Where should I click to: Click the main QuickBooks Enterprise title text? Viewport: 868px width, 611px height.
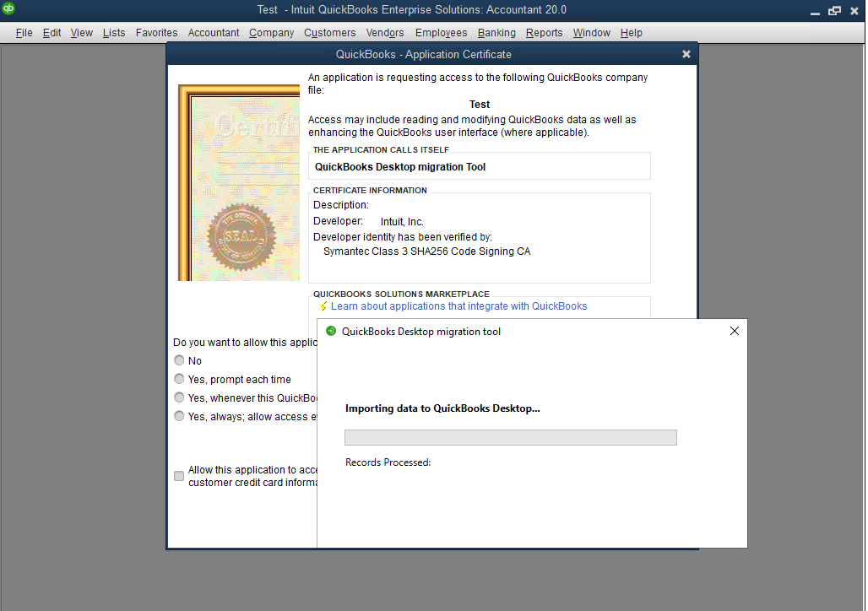pos(412,10)
